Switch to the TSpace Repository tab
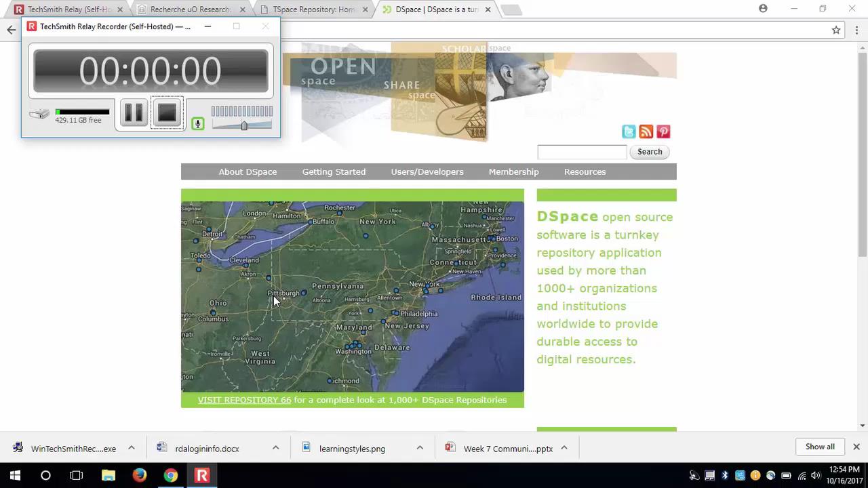 tap(313, 9)
